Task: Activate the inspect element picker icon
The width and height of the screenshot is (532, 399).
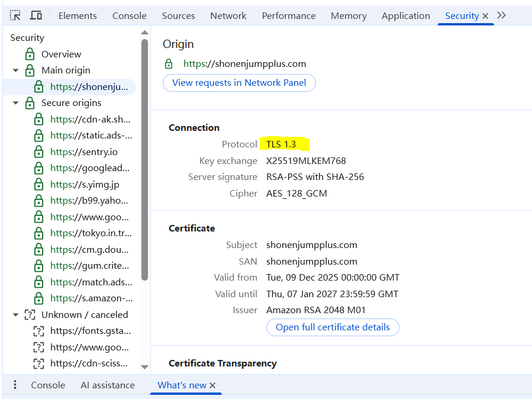Action: pos(15,15)
